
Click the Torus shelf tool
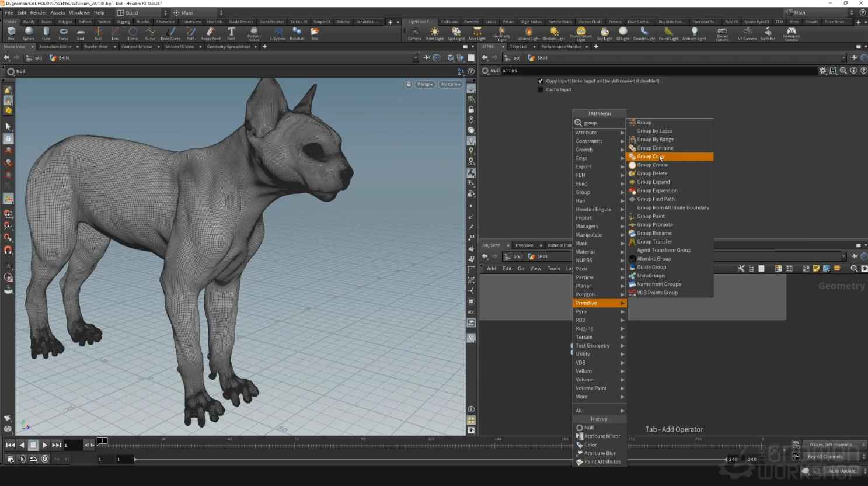(x=63, y=33)
